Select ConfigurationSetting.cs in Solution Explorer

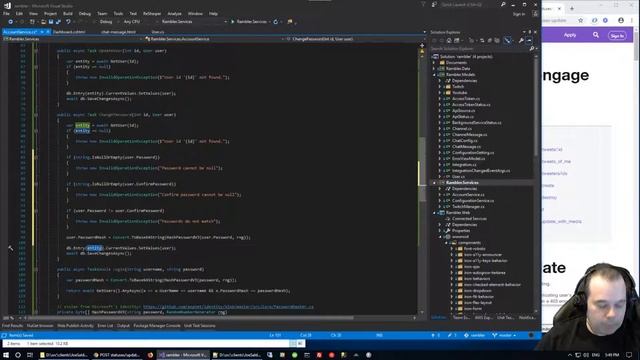(x=473, y=153)
